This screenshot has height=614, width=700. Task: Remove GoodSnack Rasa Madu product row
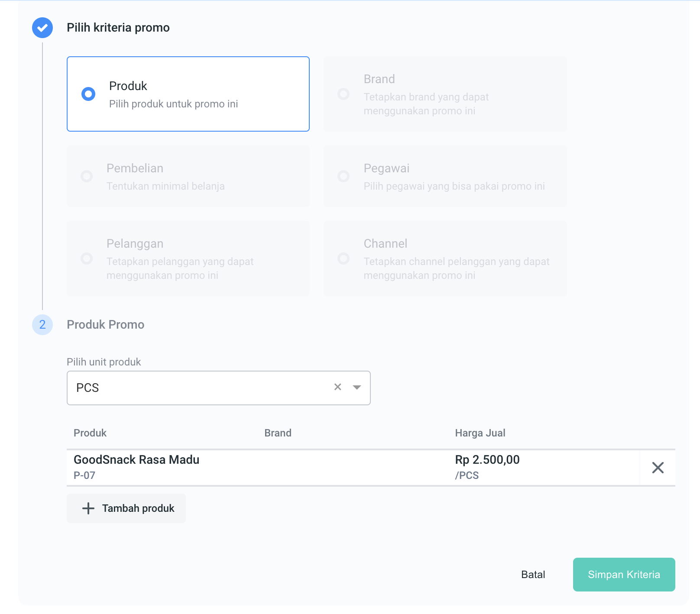point(658,468)
